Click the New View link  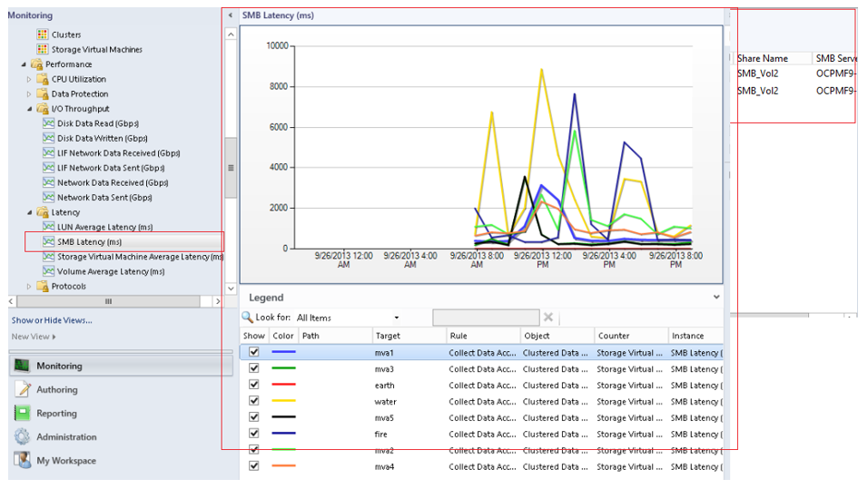tap(33, 337)
